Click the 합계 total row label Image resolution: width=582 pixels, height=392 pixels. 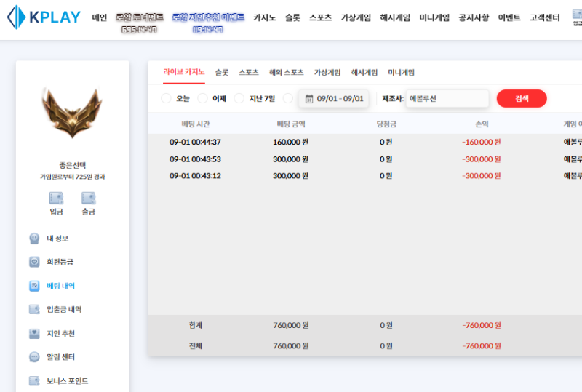click(x=195, y=325)
